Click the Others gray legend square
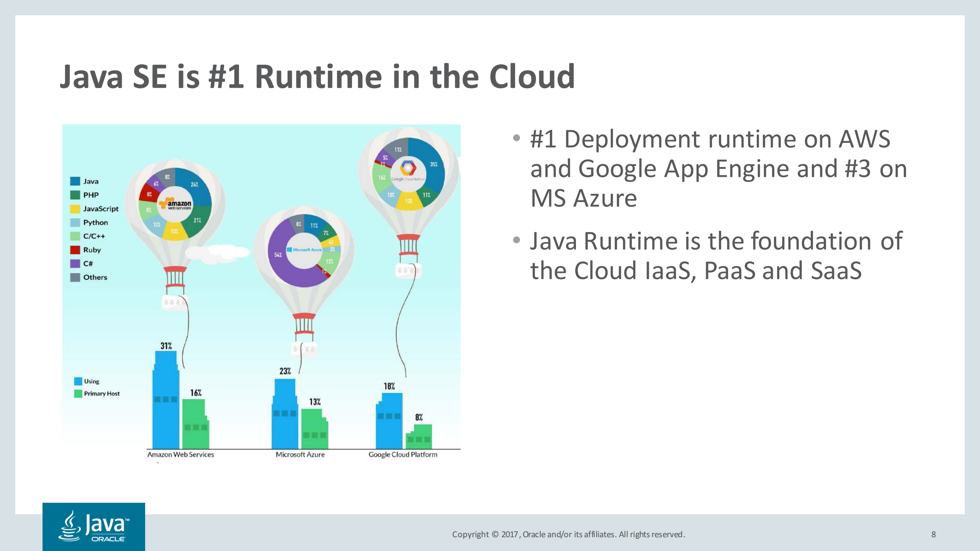 75,277
